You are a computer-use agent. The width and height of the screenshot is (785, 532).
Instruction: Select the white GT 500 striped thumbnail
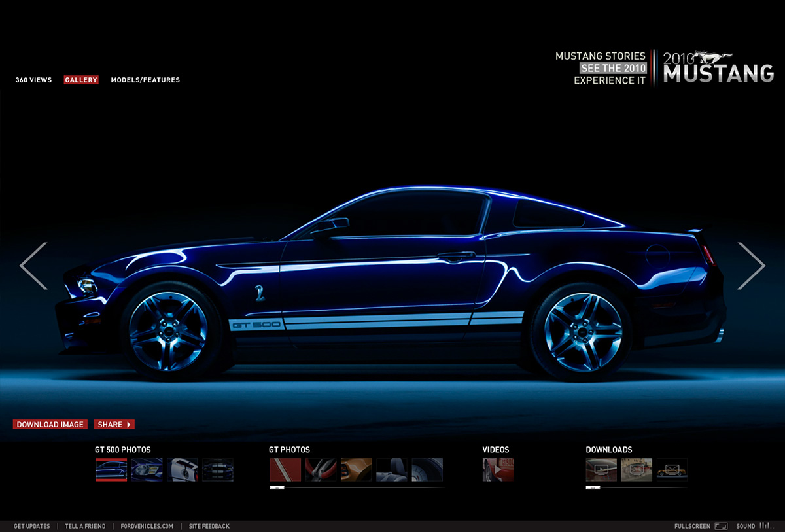pyautogui.click(x=183, y=469)
